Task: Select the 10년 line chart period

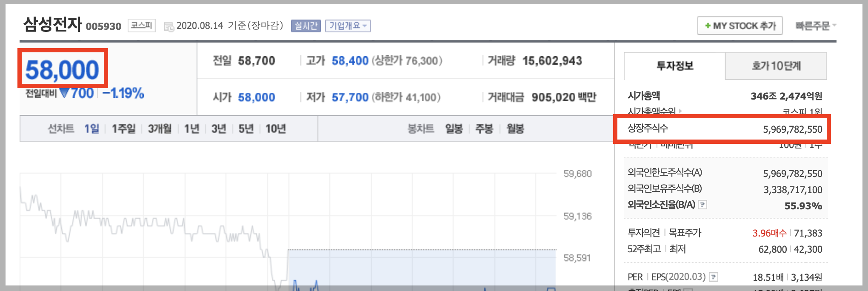Action: [x=276, y=128]
